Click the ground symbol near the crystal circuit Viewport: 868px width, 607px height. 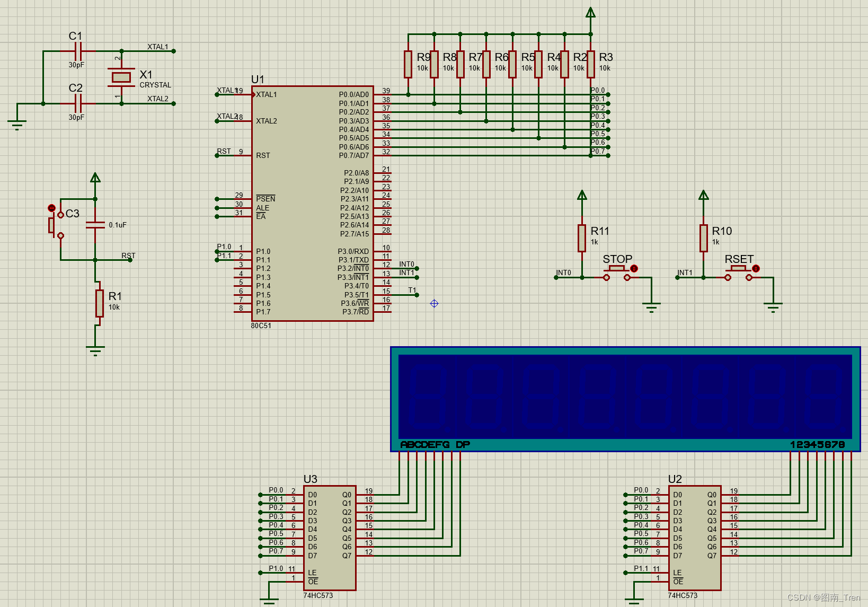tap(17, 125)
